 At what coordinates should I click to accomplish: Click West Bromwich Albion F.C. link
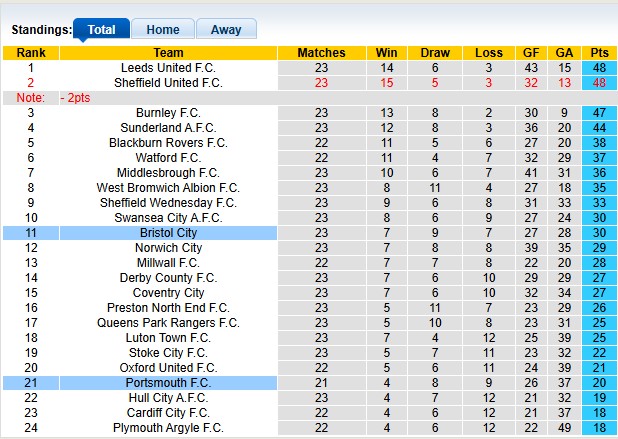[168, 188]
